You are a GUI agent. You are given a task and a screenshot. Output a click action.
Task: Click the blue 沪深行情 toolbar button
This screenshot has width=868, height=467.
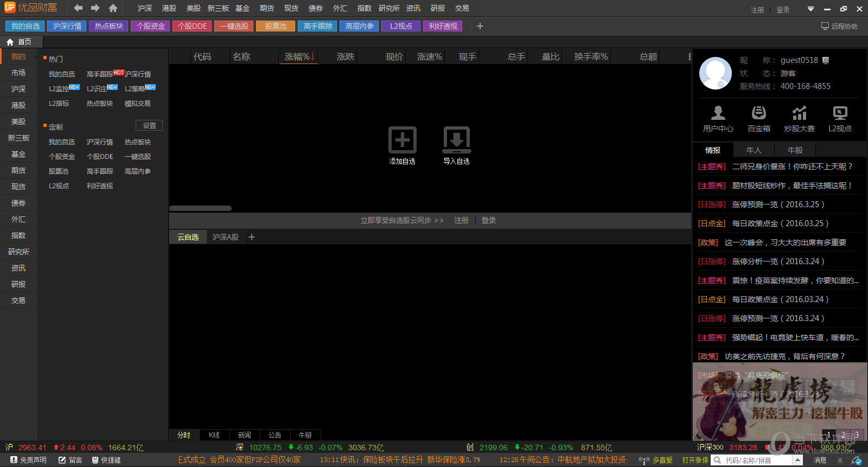[67, 26]
